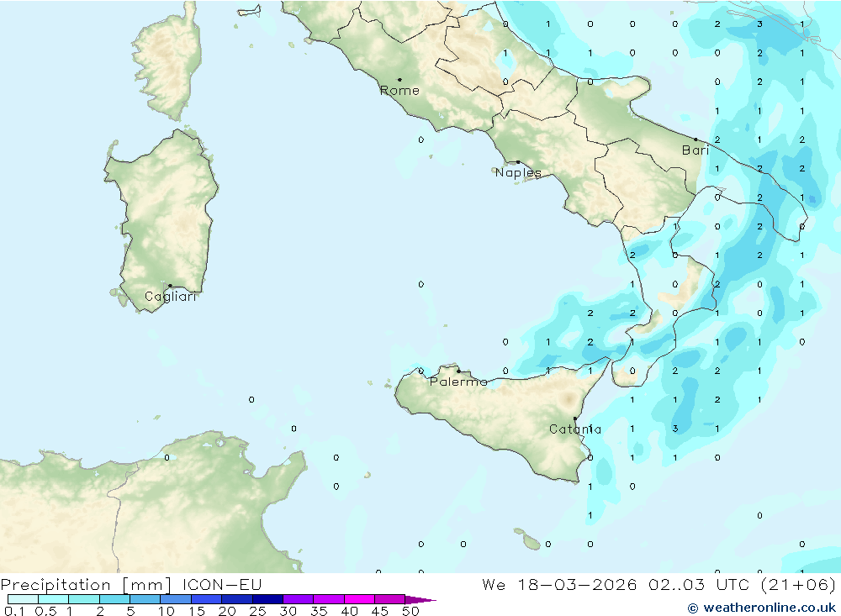Select legend swatch between 5 and 10

click(145, 599)
